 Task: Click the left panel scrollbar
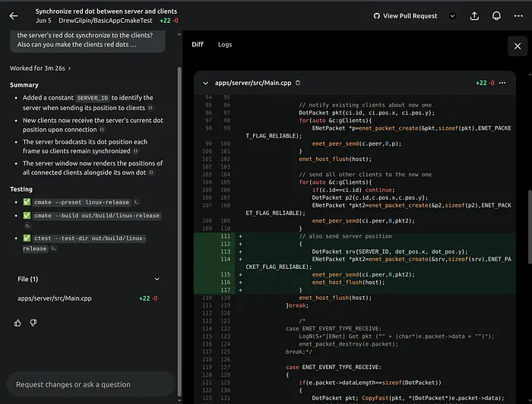coord(179,230)
